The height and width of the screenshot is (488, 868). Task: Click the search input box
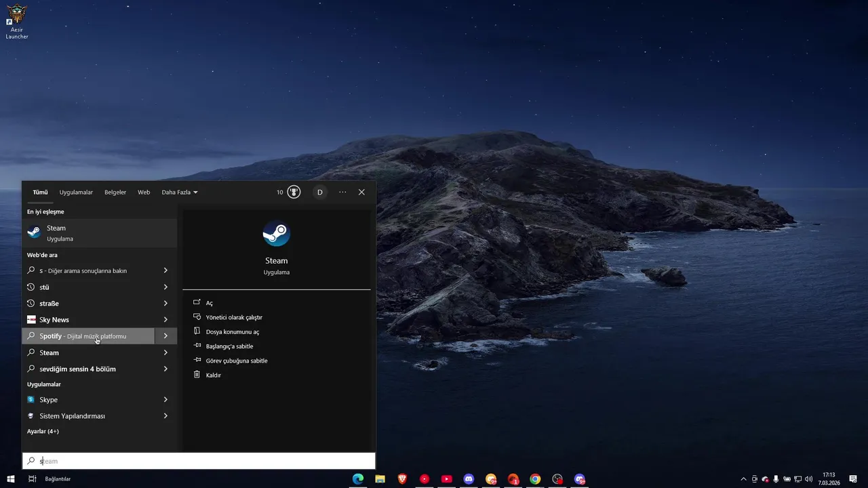(199, 461)
